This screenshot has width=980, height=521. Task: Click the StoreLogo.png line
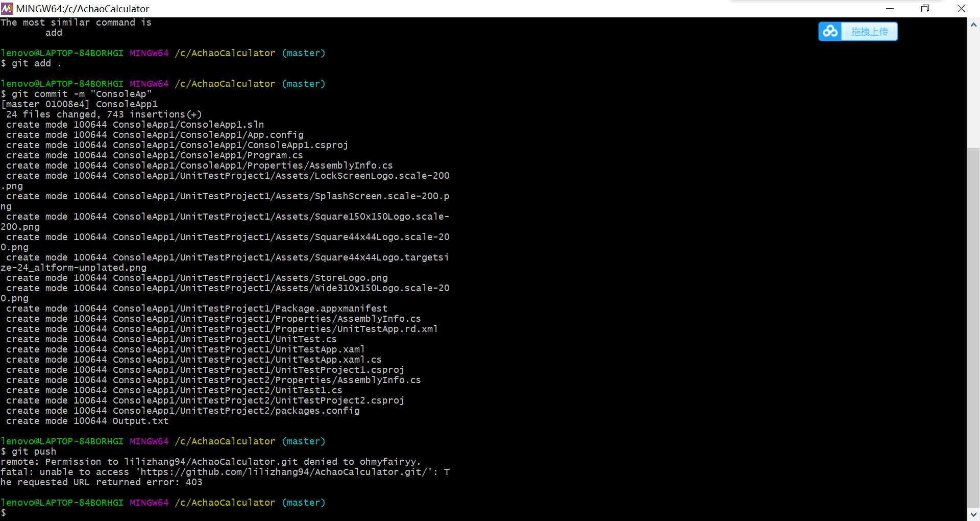click(197, 278)
